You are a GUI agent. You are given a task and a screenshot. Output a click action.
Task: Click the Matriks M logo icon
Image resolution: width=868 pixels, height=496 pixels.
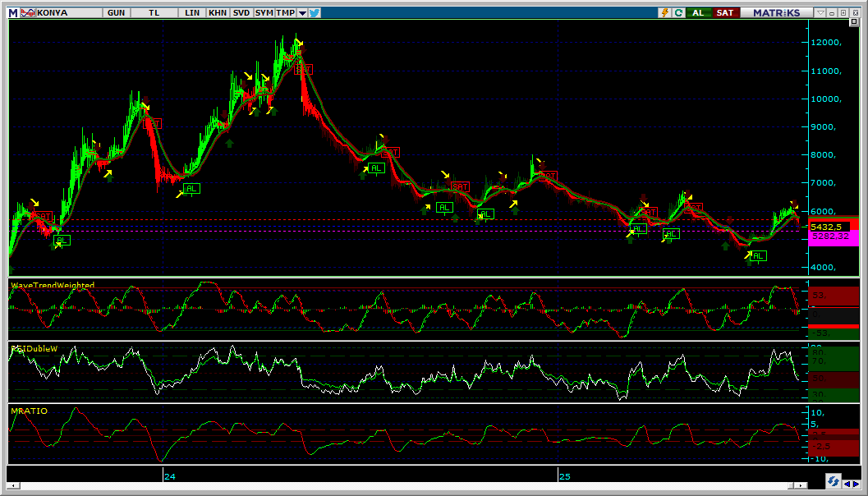click(x=13, y=12)
